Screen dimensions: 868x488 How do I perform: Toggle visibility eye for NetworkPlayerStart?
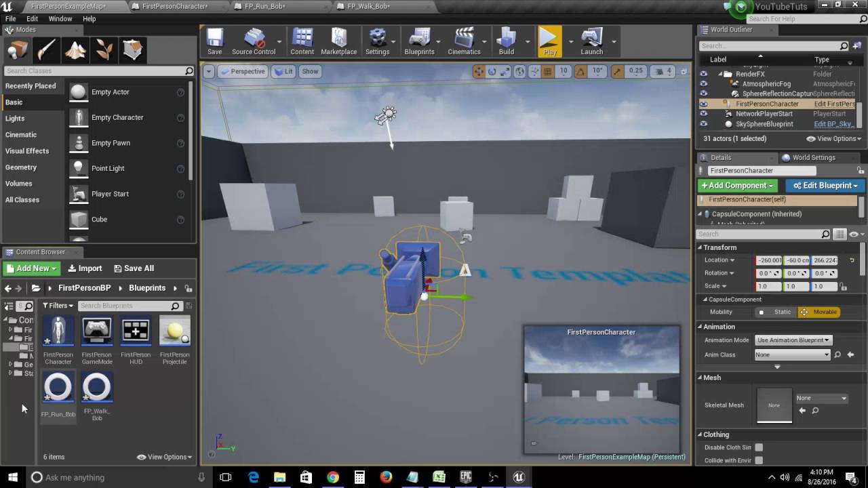704,114
